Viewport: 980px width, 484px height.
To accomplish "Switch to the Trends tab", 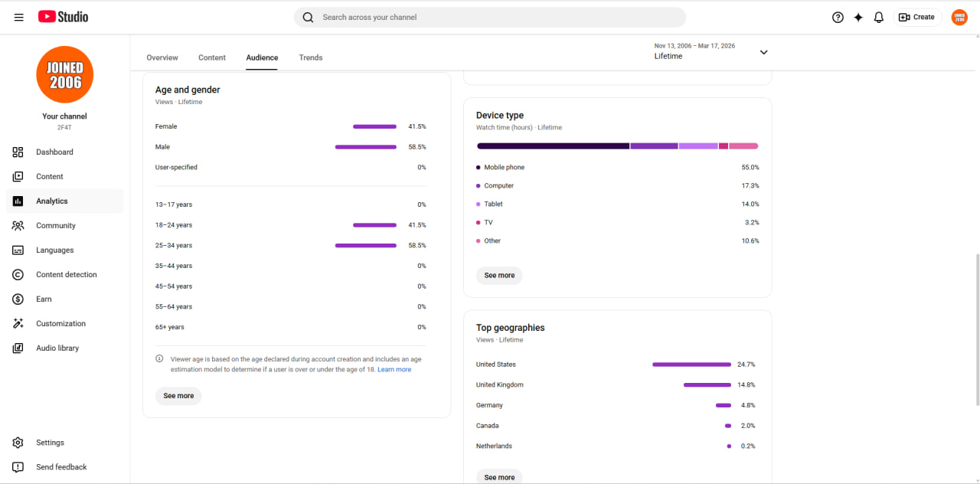I will 311,57.
